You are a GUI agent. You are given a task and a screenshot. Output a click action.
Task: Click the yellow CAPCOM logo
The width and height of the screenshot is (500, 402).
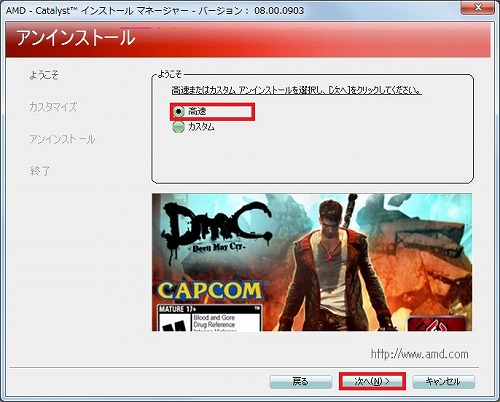[209, 290]
